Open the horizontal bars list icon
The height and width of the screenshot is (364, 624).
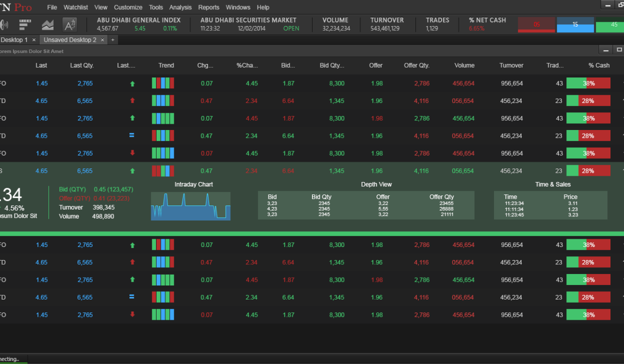(25, 24)
